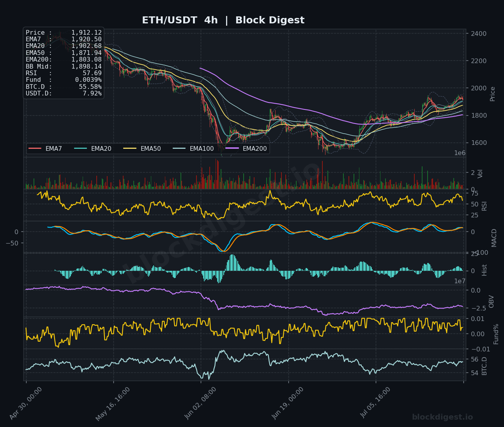
Task: Click the EMA20 legend entry
Action: (92, 148)
